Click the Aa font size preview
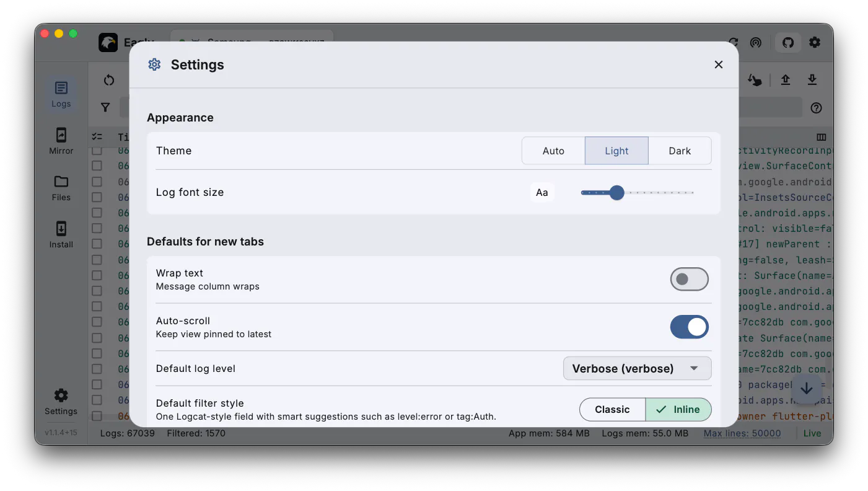The image size is (868, 491). [x=542, y=192]
